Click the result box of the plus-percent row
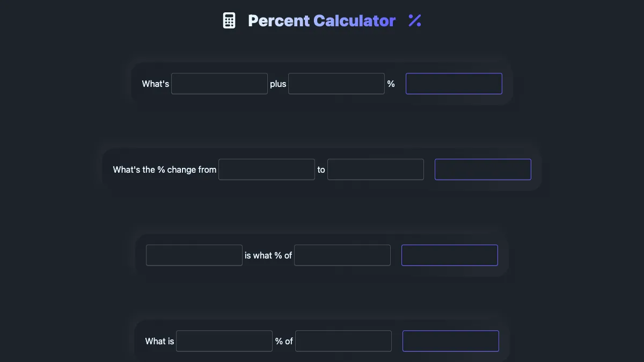Screen dimensions: 644x362 tap(453, 84)
